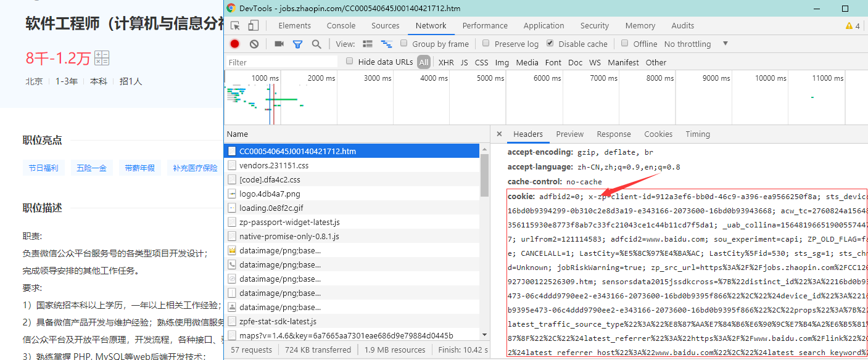Filter requests by Manifest type

(x=623, y=62)
